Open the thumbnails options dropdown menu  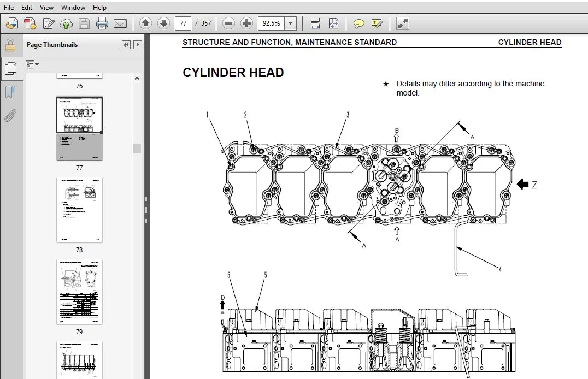pyautogui.click(x=32, y=64)
